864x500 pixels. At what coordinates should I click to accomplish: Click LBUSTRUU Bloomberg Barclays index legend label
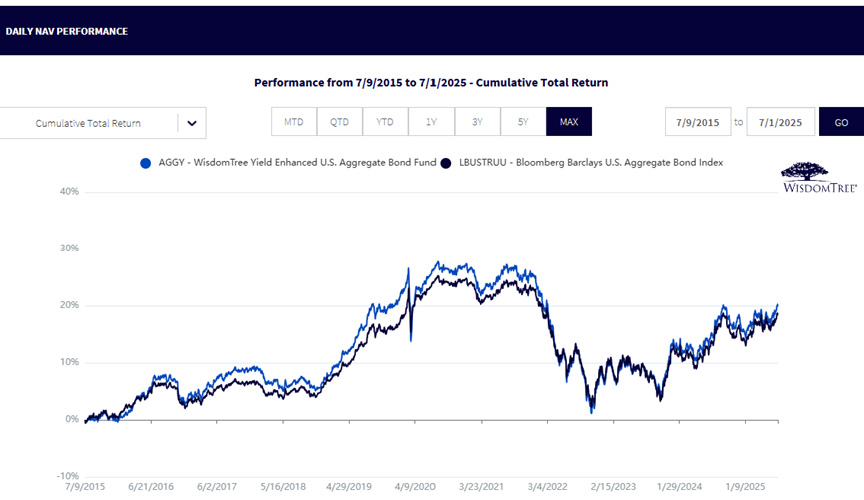tap(591, 163)
